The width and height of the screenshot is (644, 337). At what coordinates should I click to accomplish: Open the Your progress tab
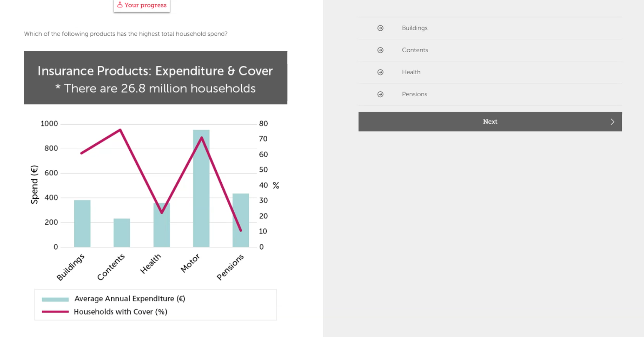142,5
